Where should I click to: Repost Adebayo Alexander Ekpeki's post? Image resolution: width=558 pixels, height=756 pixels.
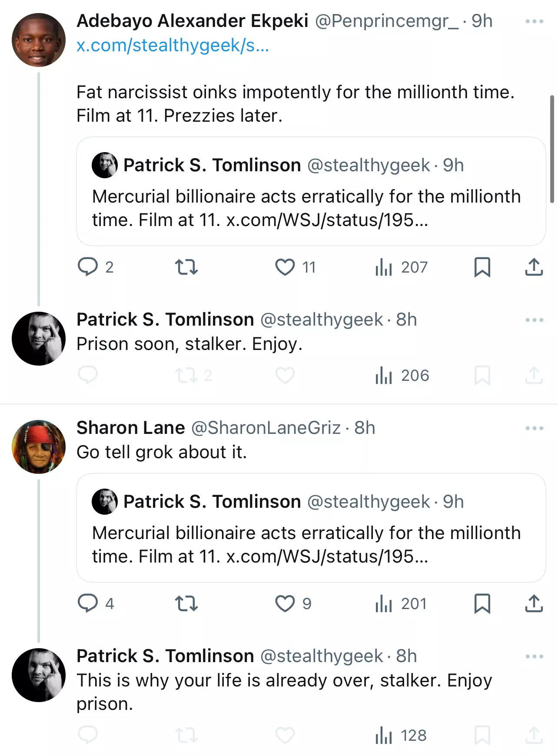coord(186,267)
